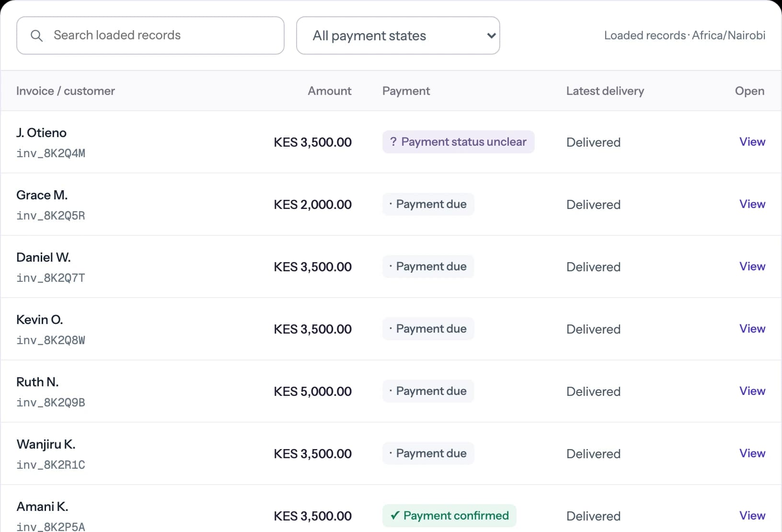The image size is (782, 532).
Task: Focus the Search loaded records field
Action: (x=150, y=35)
